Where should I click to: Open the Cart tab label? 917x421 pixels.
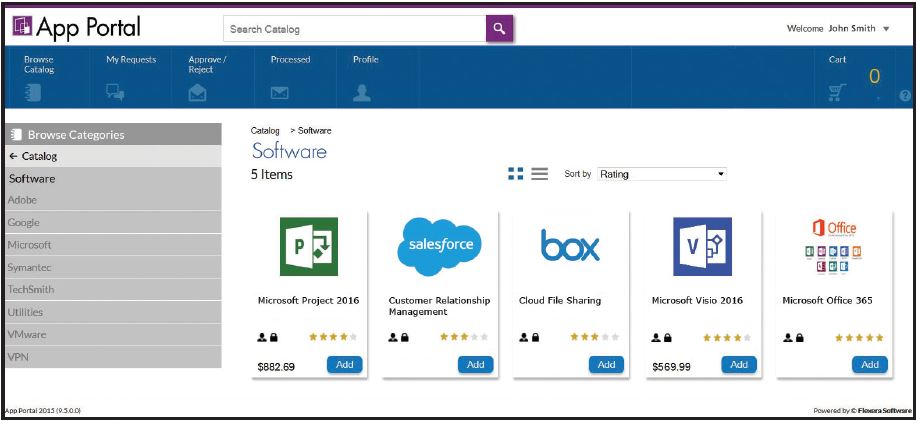pos(837,59)
